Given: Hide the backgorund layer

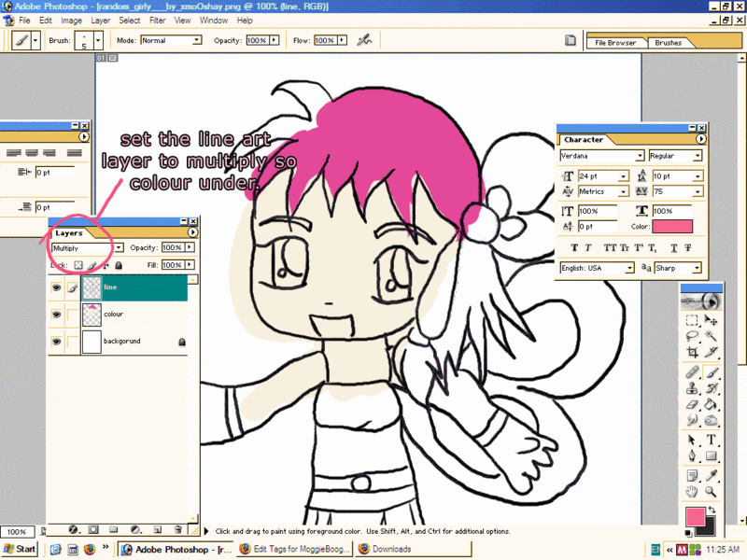Looking at the screenshot, I should tap(57, 342).
